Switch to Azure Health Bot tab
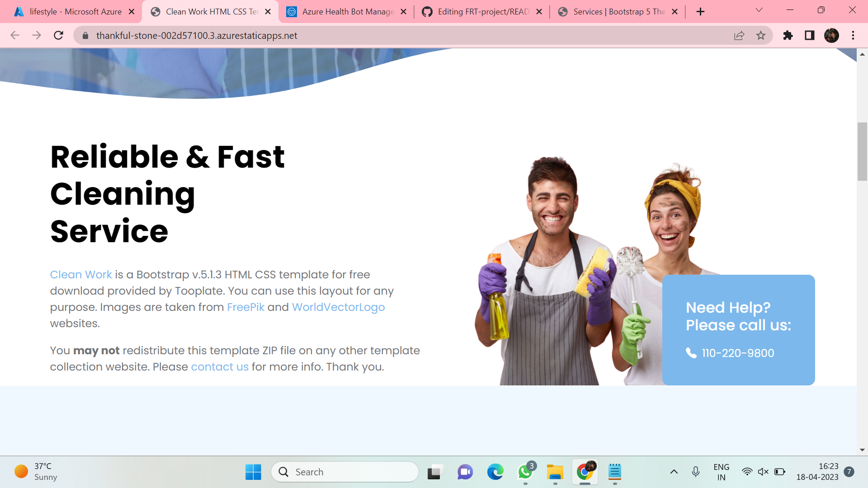 (x=347, y=12)
